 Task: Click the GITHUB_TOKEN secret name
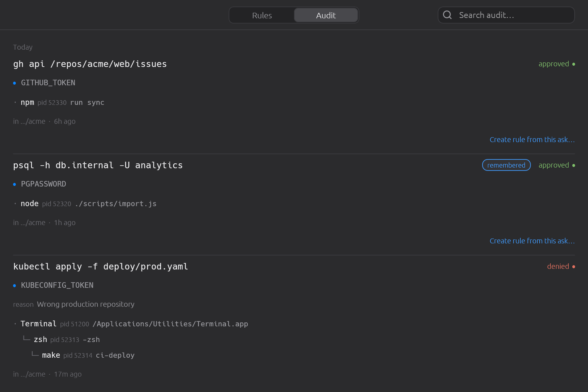coord(48,83)
